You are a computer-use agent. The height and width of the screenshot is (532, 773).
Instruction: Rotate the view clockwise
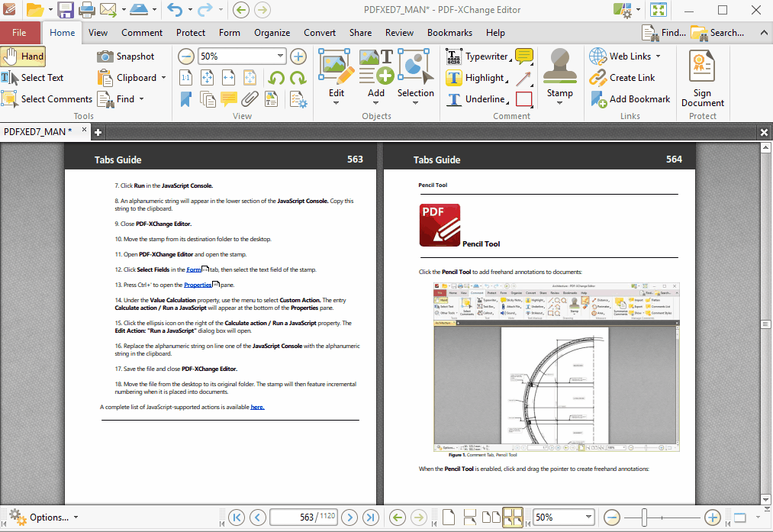(298, 77)
